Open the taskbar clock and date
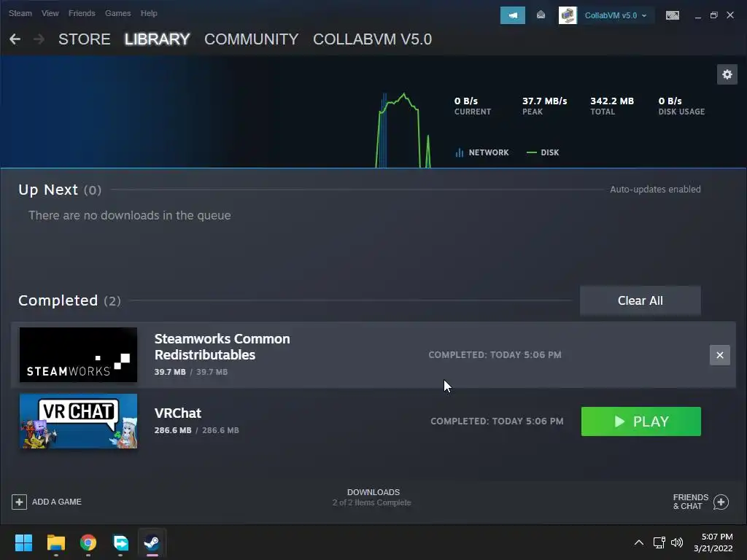 click(x=713, y=542)
